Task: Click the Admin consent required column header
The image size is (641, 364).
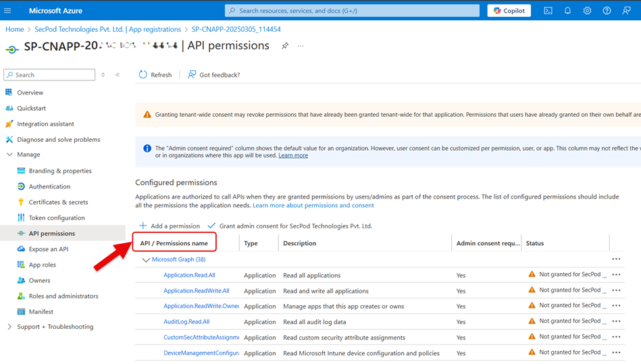Action: click(488, 244)
